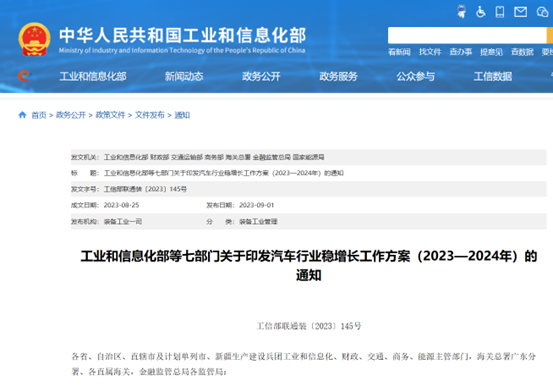Click the 发布日期 value 2023-09-01

[x=256, y=205]
